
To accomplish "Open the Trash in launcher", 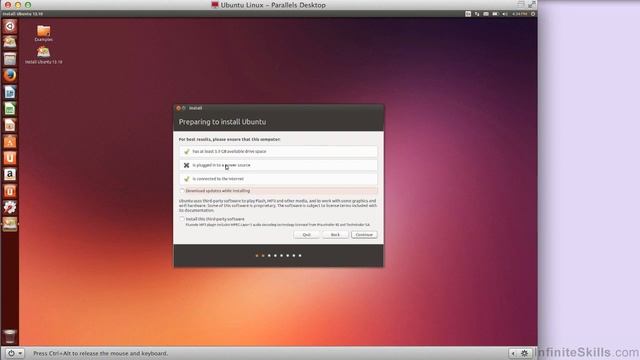I will 10,337.
